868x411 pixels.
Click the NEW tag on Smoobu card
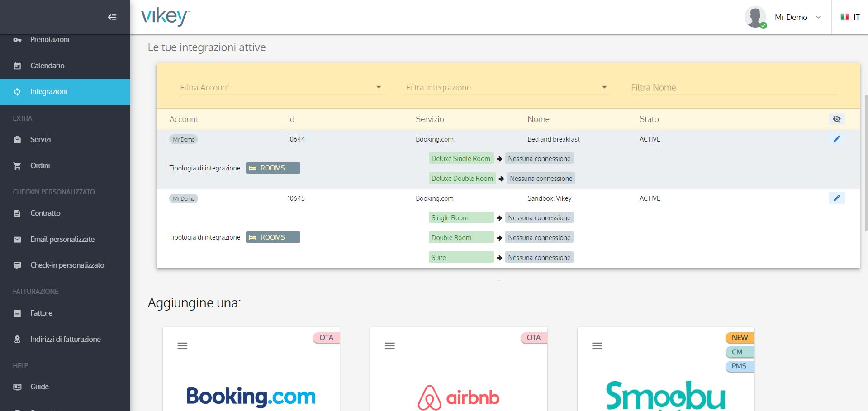coord(740,338)
